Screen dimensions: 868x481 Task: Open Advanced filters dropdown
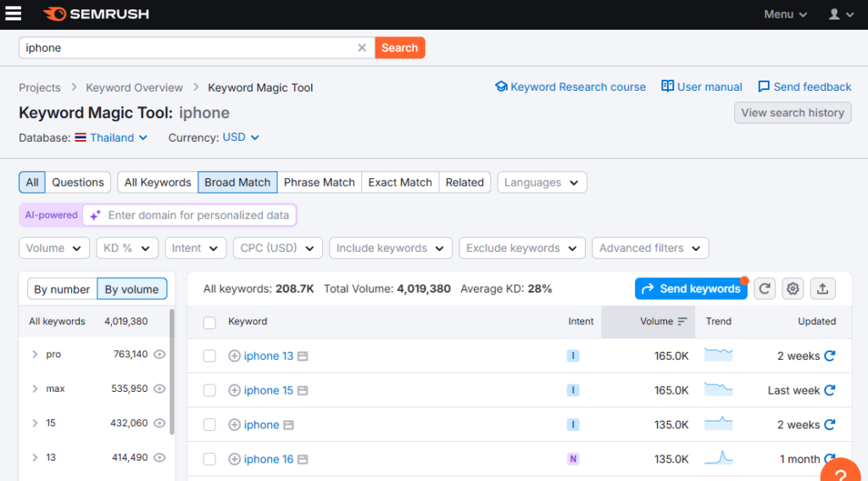650,248
